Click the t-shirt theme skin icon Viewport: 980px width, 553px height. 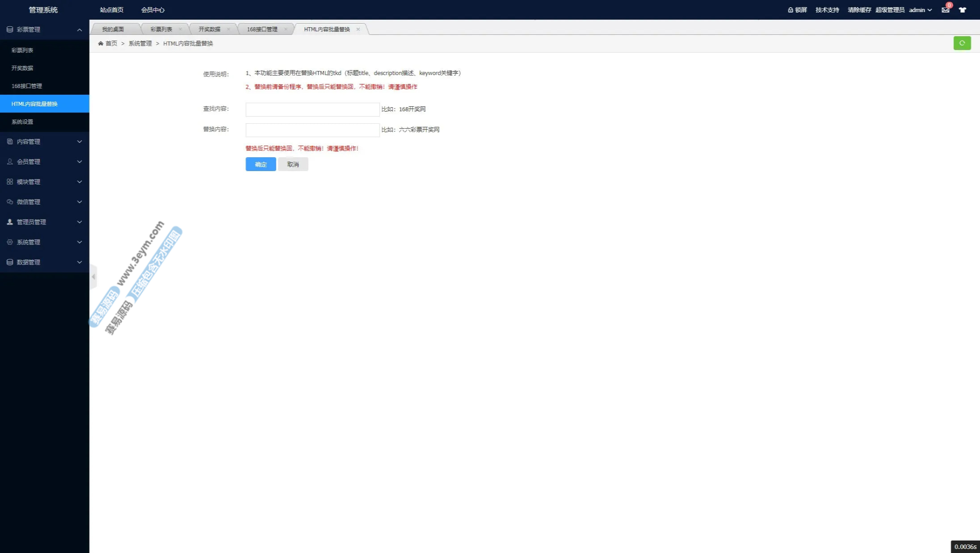pos(963,10)
